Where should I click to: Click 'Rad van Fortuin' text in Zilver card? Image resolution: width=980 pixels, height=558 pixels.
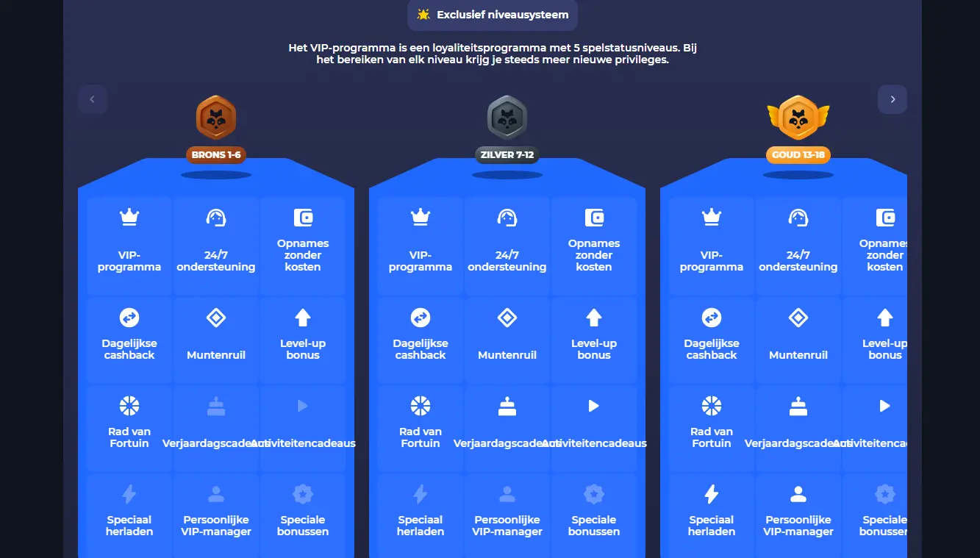click(x=421, y=437)
